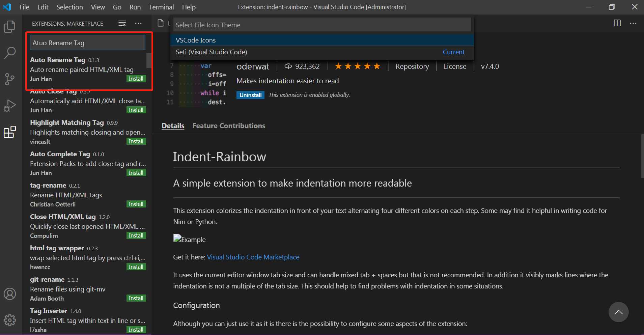Image resolution: width=644 pixels, height=335 pixels.
Task: Open the Terminal menu
Action: click(x=161, y=7)
